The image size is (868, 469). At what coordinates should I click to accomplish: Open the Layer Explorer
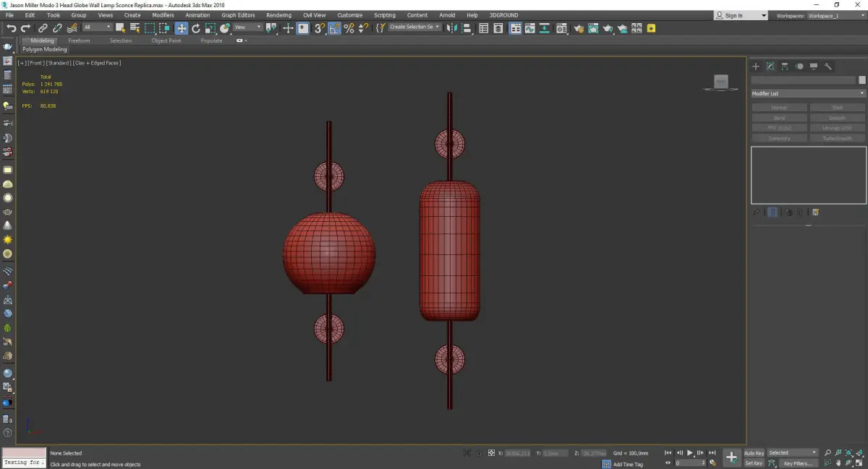point(499,28)
